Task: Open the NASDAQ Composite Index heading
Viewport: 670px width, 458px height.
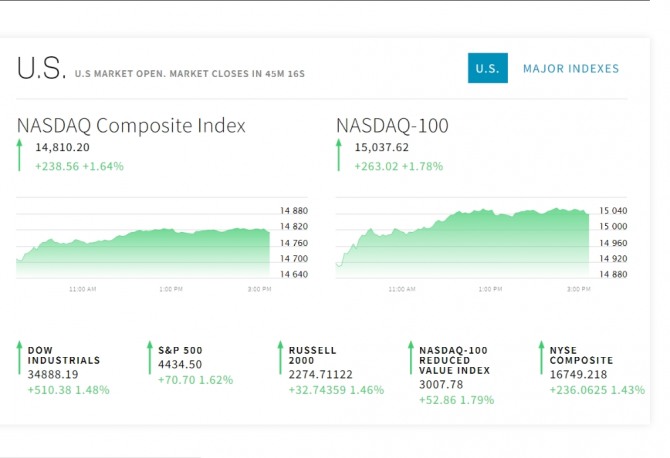Action: point(131,126)
